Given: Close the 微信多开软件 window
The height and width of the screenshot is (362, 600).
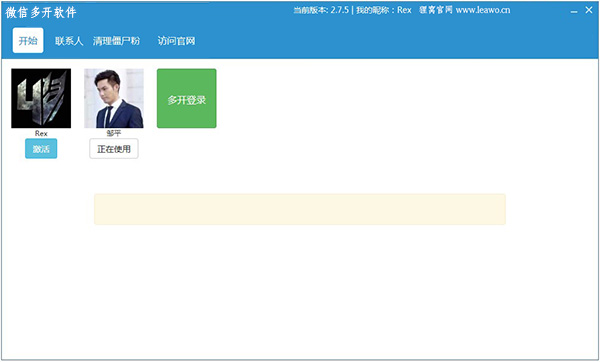Looking at the screenshot, I should [589, 10].
